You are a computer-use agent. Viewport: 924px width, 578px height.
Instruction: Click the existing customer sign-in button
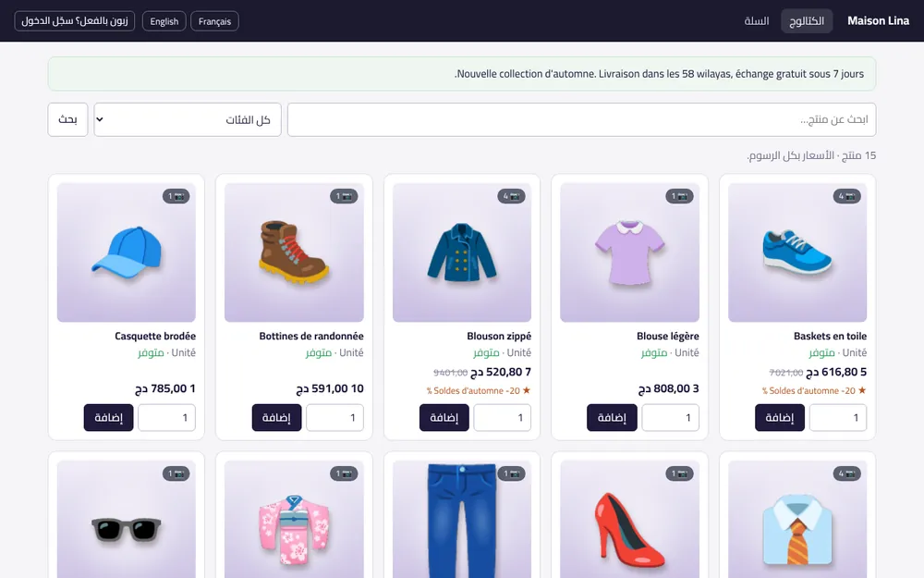click(x=75, y=21)
